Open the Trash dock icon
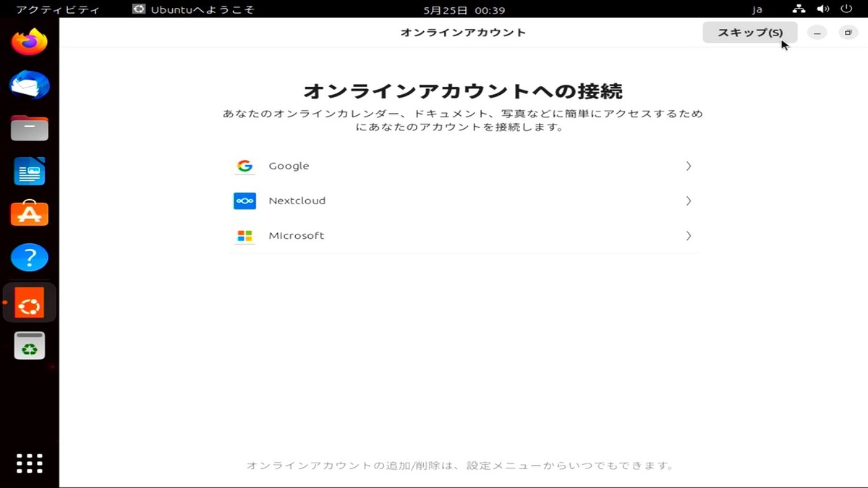Viewport: 868px width, 488px height. [x=30, y=346]
